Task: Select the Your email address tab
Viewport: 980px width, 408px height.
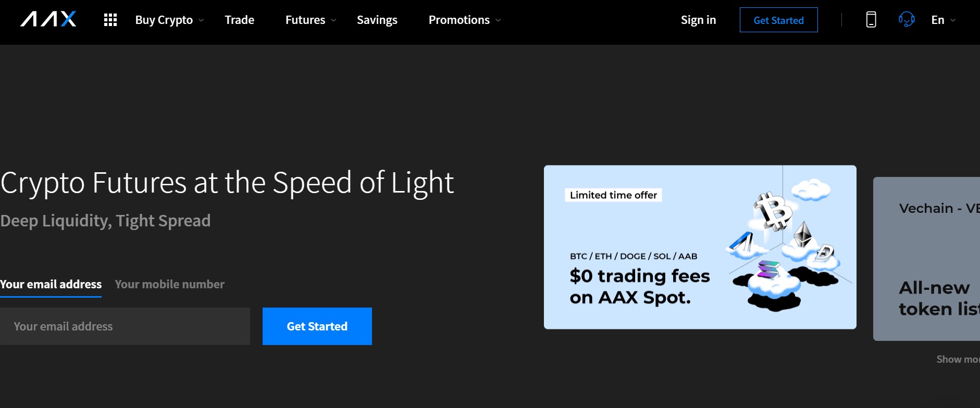Action: (51, 284)
